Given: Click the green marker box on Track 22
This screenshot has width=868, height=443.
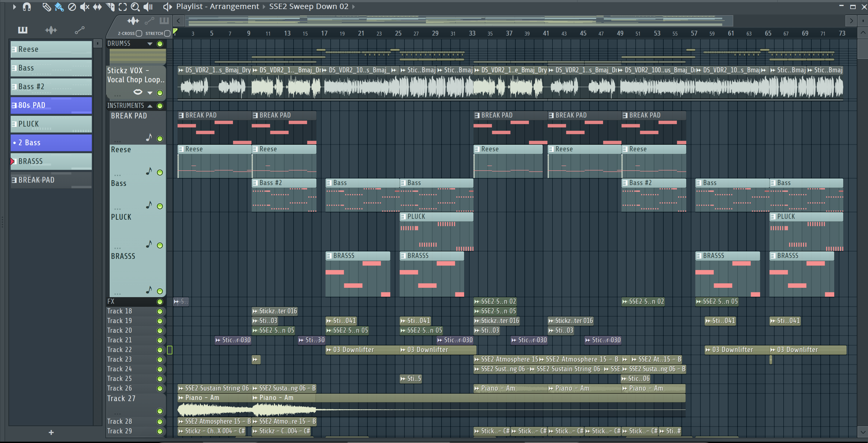Looking at the screenshot, I should pos(169,350).
